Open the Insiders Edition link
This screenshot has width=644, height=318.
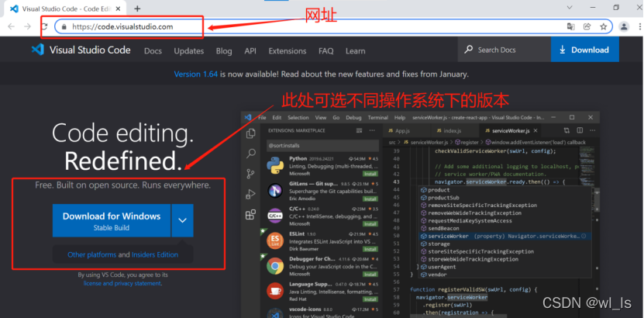[x=155, y=254]
